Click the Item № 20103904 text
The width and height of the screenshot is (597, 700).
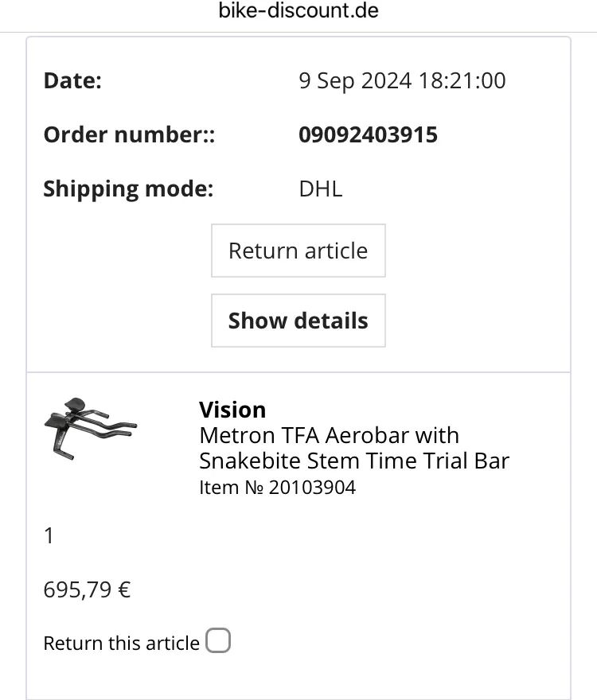point(278,487)
